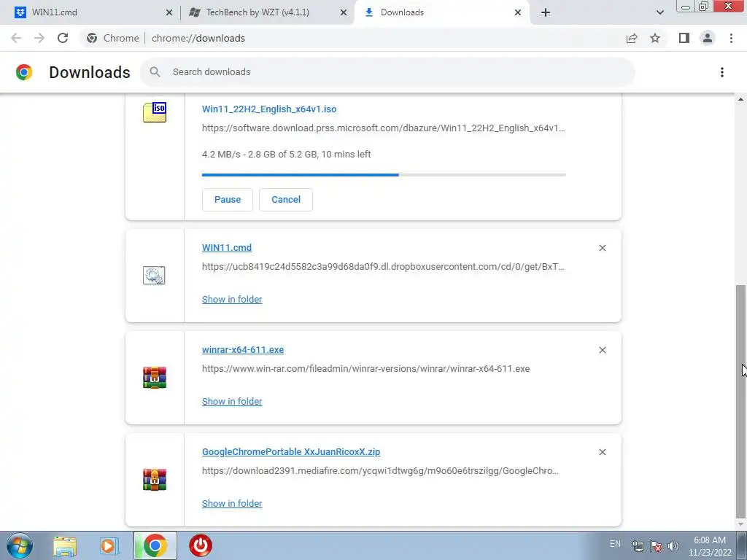
Task: Click the GoogleChromePortable zip file icon
Action: [155, 480]
